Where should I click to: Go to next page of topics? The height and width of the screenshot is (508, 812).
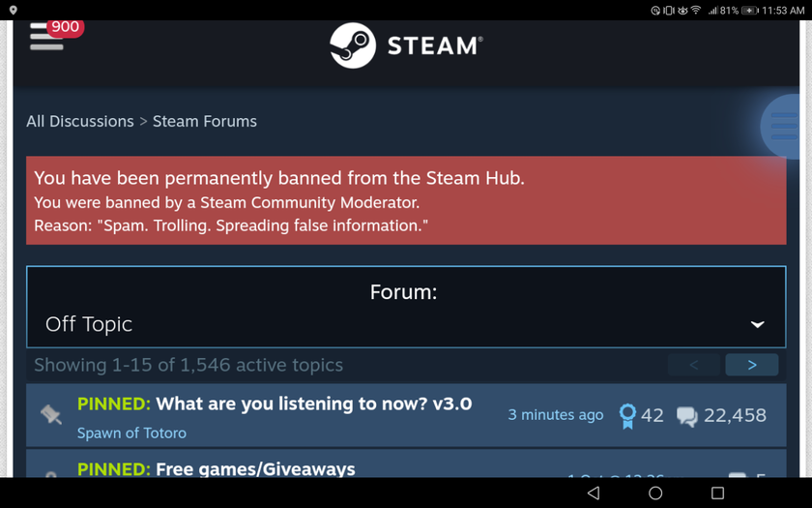click(x=751, y=365)
